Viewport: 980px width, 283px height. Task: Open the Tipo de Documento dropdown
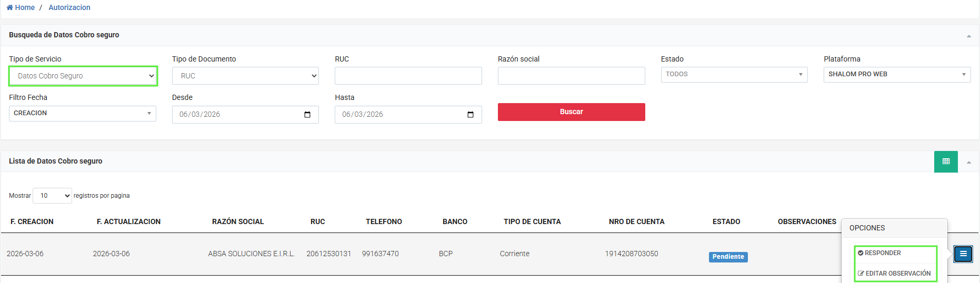click(245, 76)
